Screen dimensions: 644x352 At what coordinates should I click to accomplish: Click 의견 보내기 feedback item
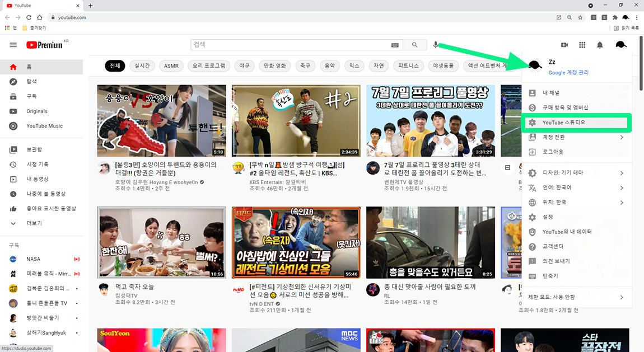(577, 261)
